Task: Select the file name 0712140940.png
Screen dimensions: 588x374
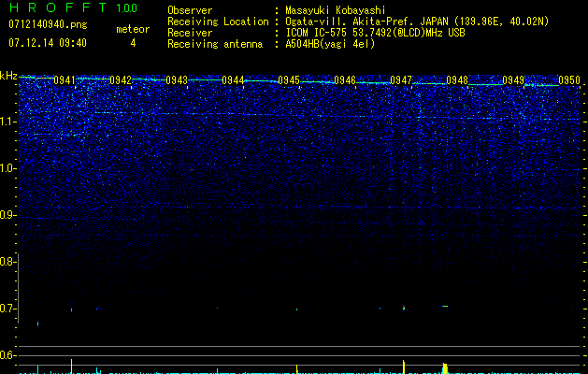Action: [48, 25]
